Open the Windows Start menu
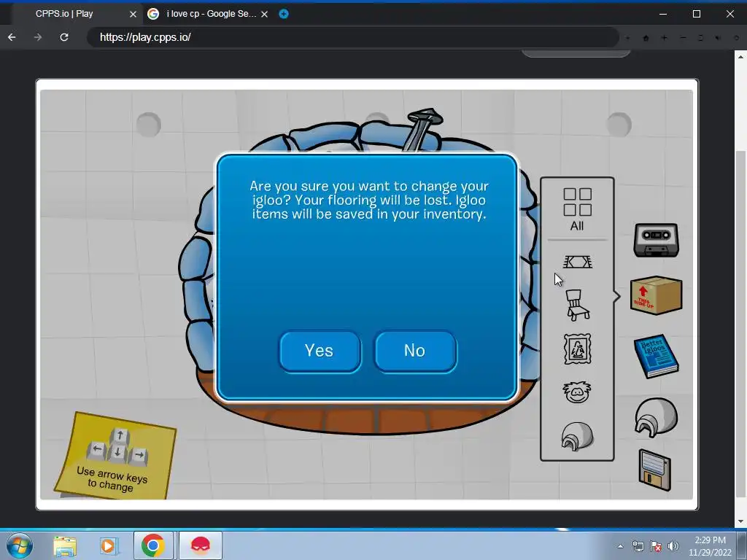747x560 pixels. click(x=18, y=545)
